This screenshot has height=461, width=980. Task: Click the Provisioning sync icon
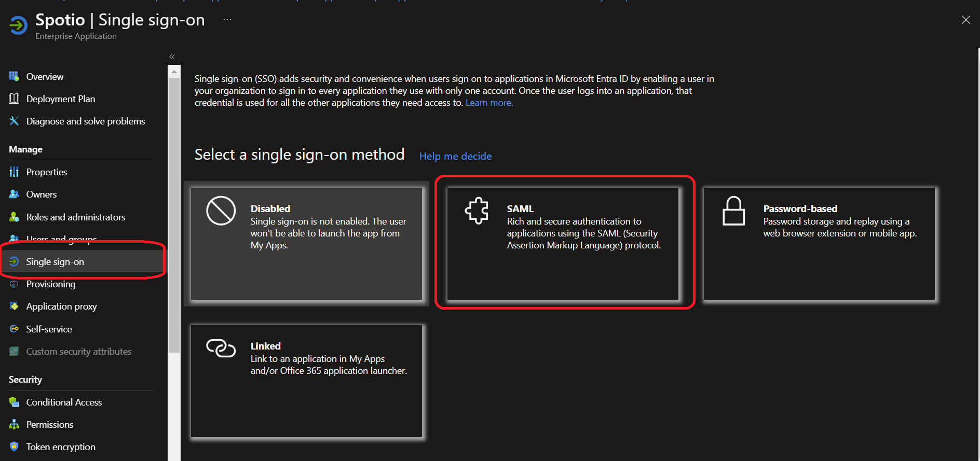pos(14,284)
